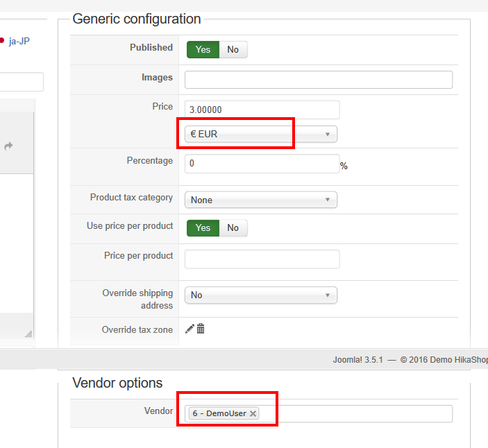Click the Japanese flag language icon
The image size is (488, 448).
[2, 41]
